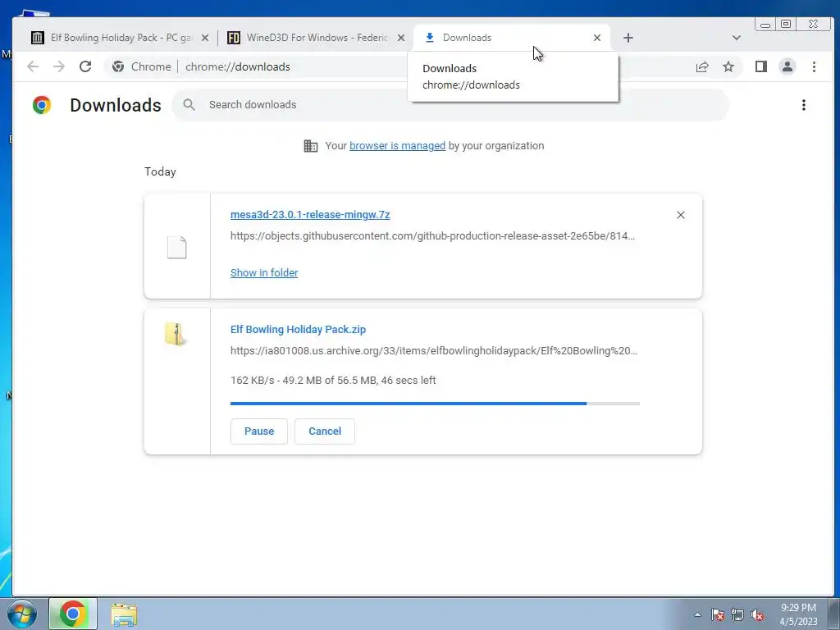Screen dimensions: 840x630
Task: Open Downloads page more actions menu
Action: [804, 105]
